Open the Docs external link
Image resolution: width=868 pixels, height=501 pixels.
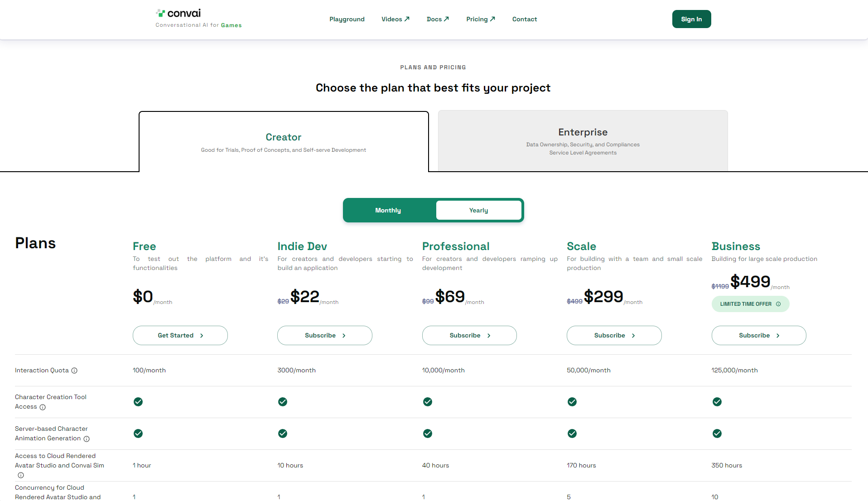[x=438, y=19]
